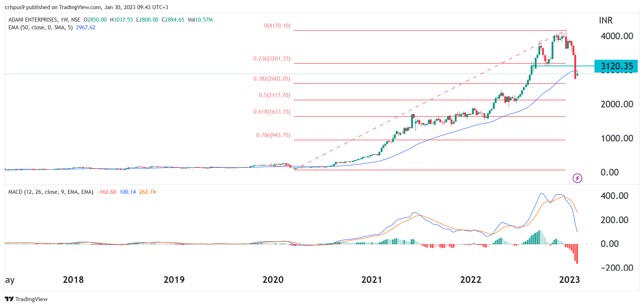Click the EMA (50, close, 0, SMA, 5) legend
The height and width of the screenshot is (307, 644).
40,27
